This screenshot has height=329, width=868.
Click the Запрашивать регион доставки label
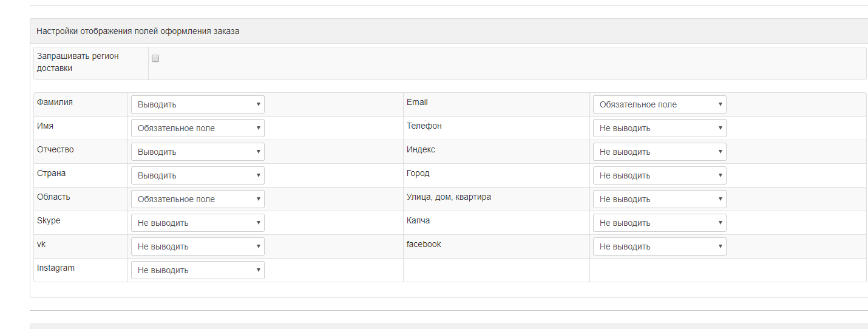pos(78,62)
